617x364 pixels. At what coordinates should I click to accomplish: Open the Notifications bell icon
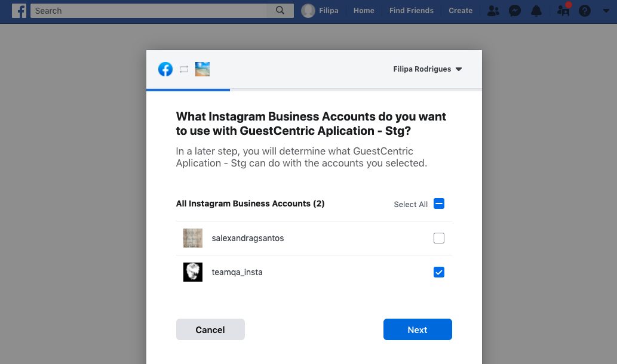[x=536, y=11]
